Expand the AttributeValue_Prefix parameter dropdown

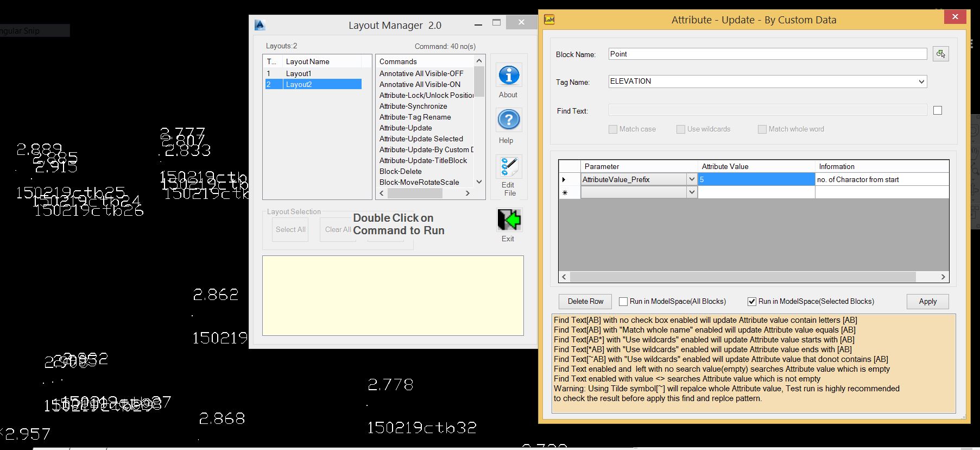tap(692, 179)
